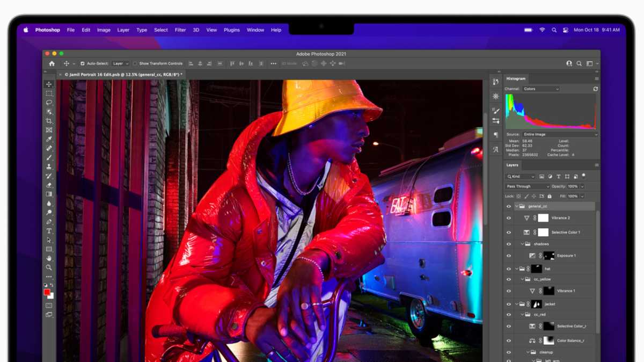Select the Eraser tool
The width and height of the screenshot is (644, 362).
[49, 185]
